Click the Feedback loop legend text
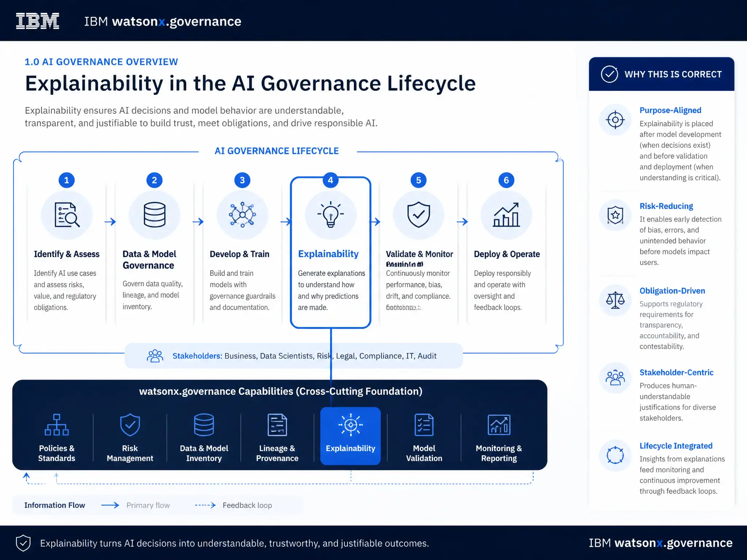The image size is (747, 560). click(x=247, y=505)
